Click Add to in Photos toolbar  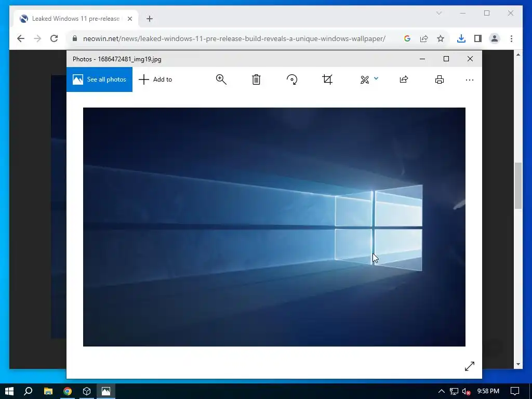pos(155,79)
